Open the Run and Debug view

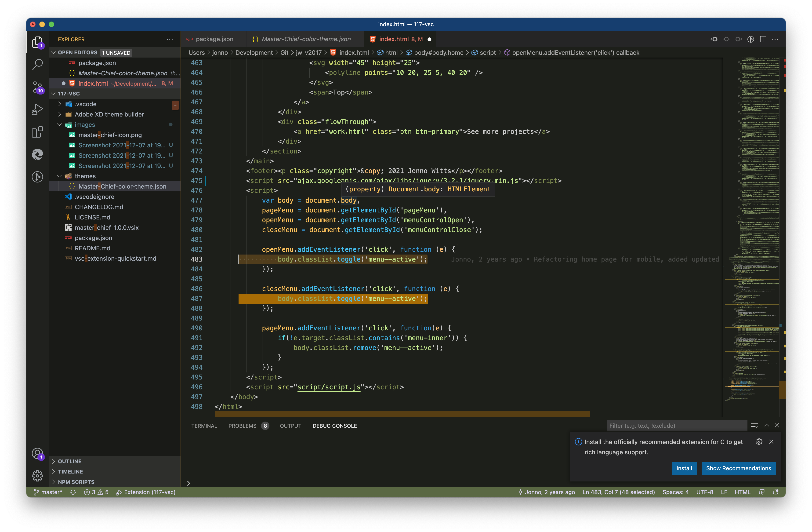[37, 109]
